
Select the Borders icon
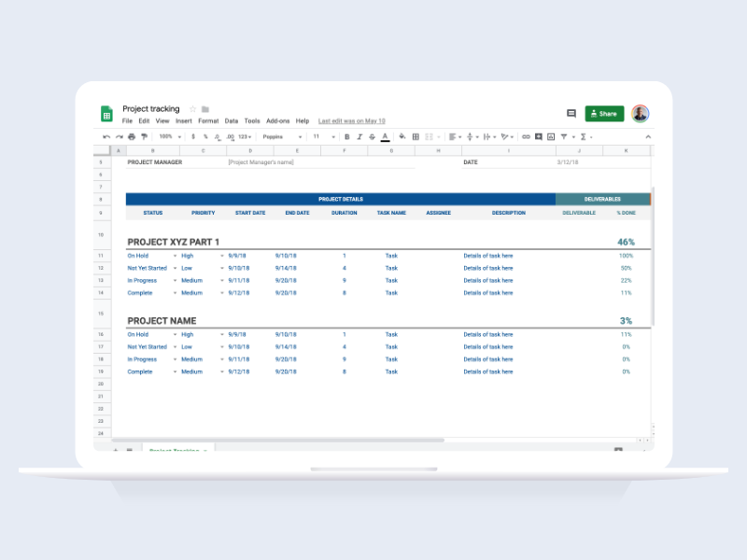[x=415, y=136]
